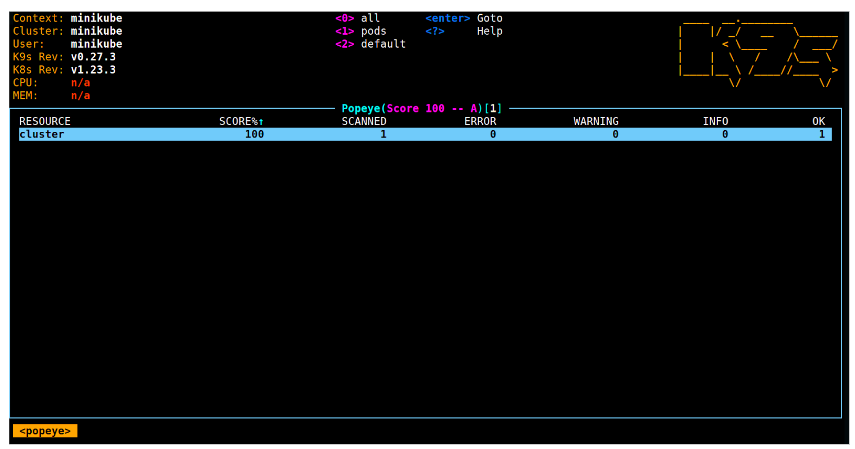The height and width of the screenshot is (449, 855).
Task: Click the K8s Rev v1.23.3 value
Action: click(x=93, y=70)
